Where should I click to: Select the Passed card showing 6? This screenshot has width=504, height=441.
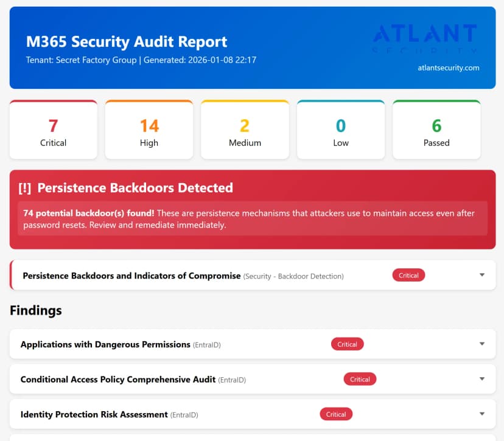tap(436, 129)
